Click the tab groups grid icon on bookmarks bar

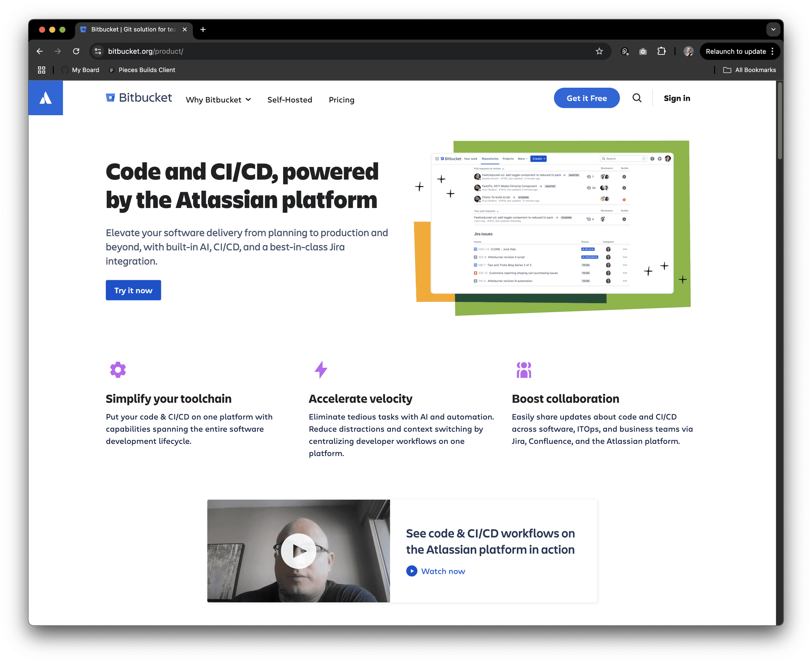pos(41,70)
